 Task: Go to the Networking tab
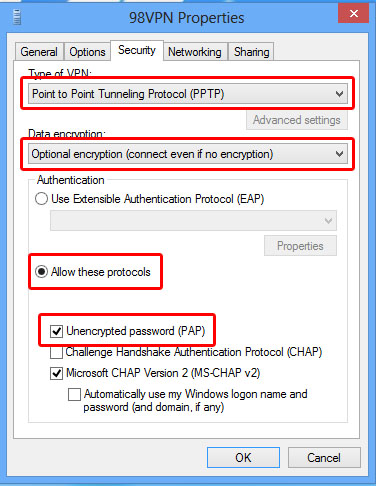(195, 52)
